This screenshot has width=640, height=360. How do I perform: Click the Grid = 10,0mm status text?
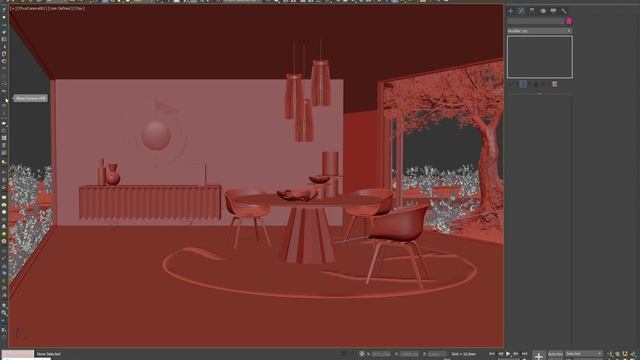pyautogui.click(x=463, y=354)
